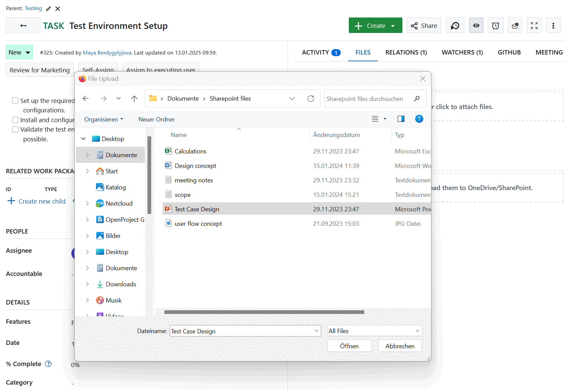The image size is (566, 392).
Task: Click Öffnen to open the selected file
Action: (x=349, y=346)
